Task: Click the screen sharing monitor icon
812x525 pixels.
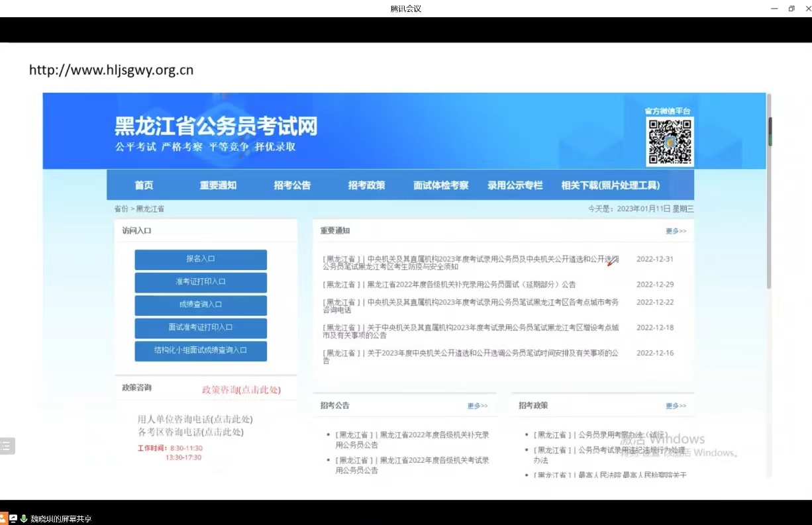Action: pyautogui.click(x=13, y=518)
